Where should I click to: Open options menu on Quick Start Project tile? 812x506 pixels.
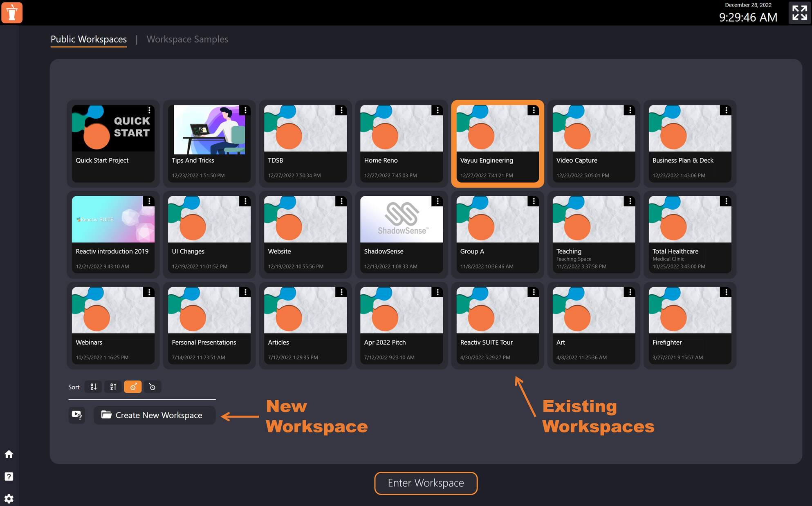pyautogui.click(x=150, y=110)
